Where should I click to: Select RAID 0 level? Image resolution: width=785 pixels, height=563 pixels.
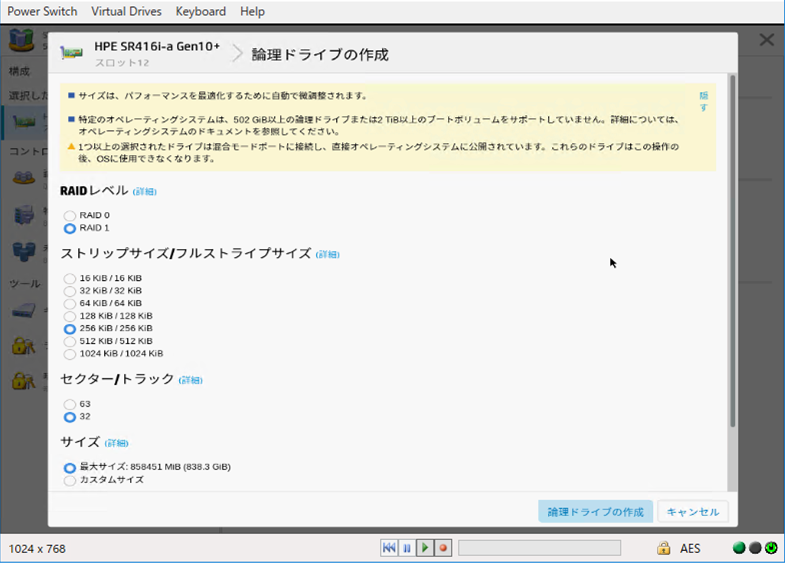click(x=70, y=215)
